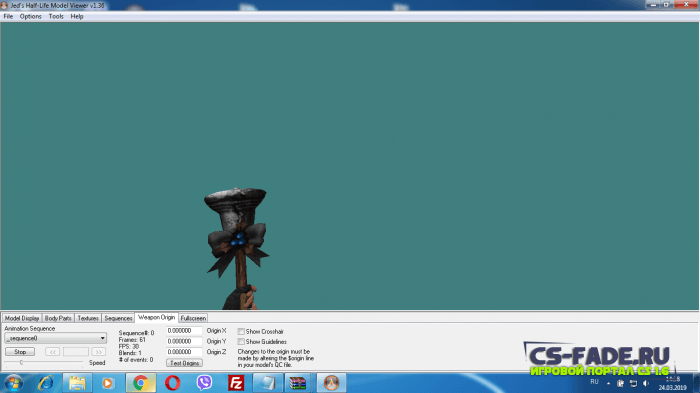
Task: Open FileZilla from the taskbar
Action: click(236, 383)
